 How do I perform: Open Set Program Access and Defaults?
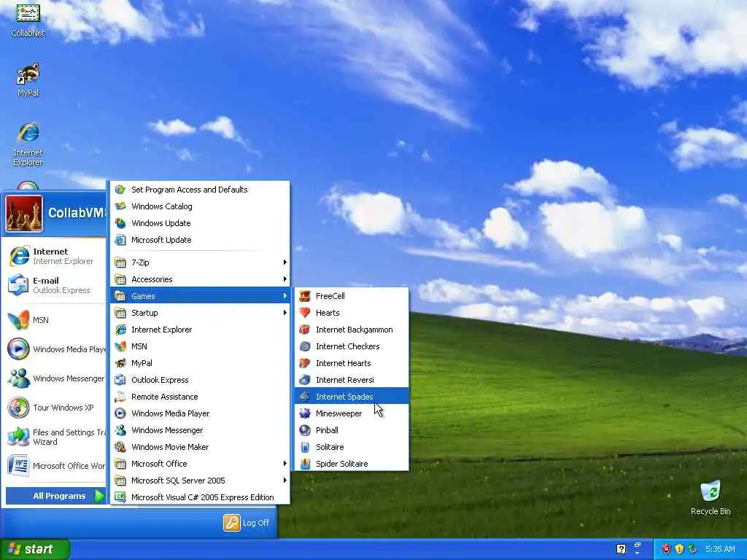click(200, 190)
